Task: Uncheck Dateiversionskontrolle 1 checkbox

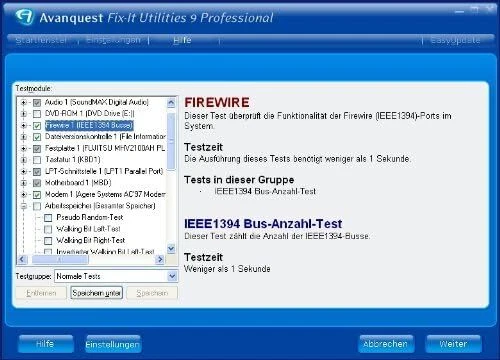Action: point(37,137)
